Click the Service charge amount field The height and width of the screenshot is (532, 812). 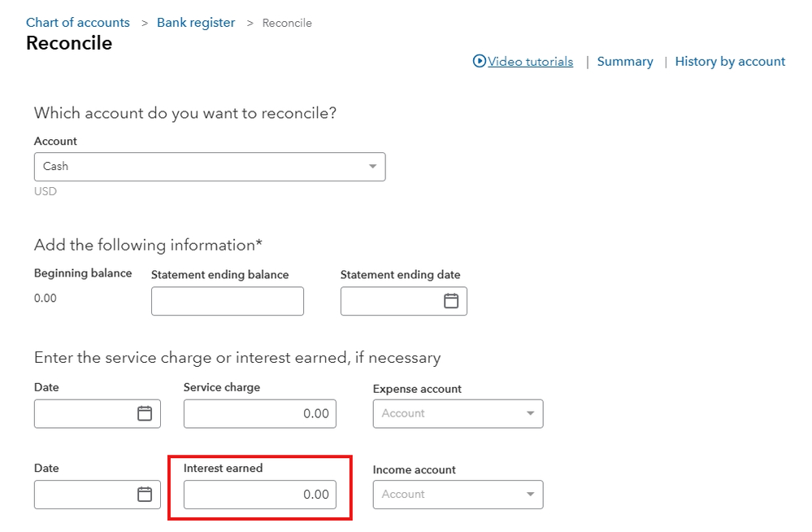point(259,413)
